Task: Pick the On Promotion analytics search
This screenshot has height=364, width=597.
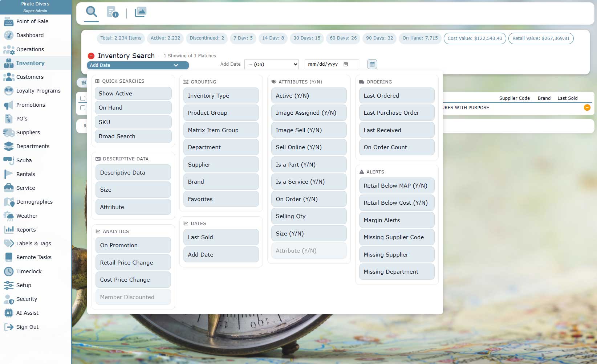Action: click(x=133, y=245)
